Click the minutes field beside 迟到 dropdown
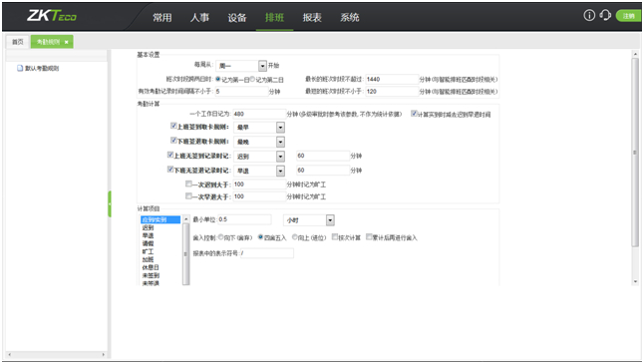Screen dimensions: 644x364 pyautogui.click(x=323, y=156)
